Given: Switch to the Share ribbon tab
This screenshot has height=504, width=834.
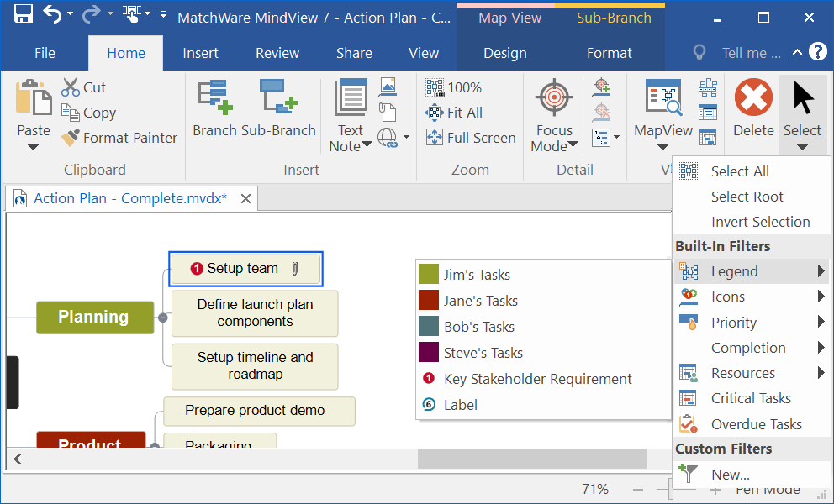Looking at the screenshot, I should [354, 53].
